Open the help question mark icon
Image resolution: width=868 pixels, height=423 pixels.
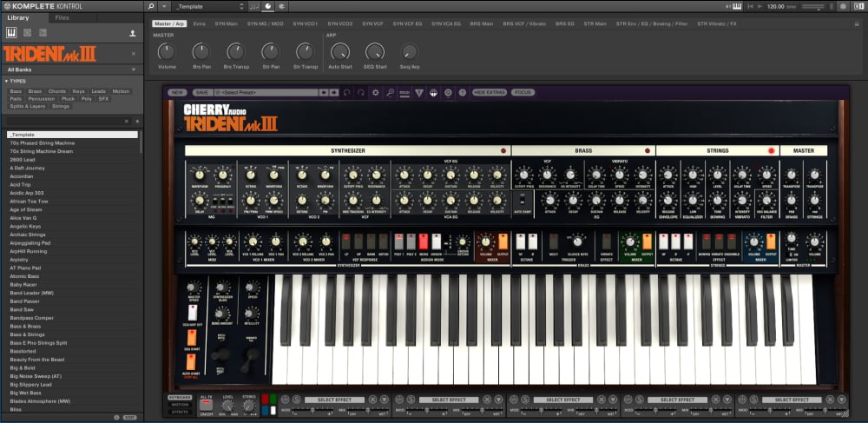point(463,92)
